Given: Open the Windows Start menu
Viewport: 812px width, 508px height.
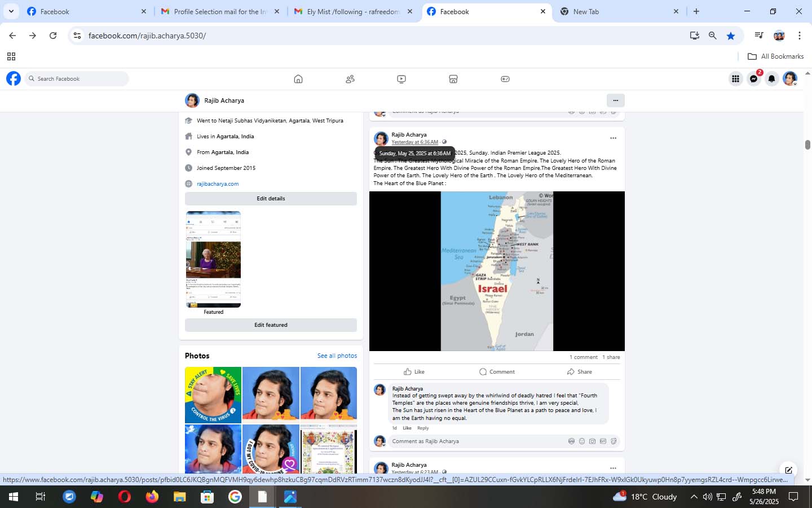Looking at the screenshot, I should click(14, 497).
